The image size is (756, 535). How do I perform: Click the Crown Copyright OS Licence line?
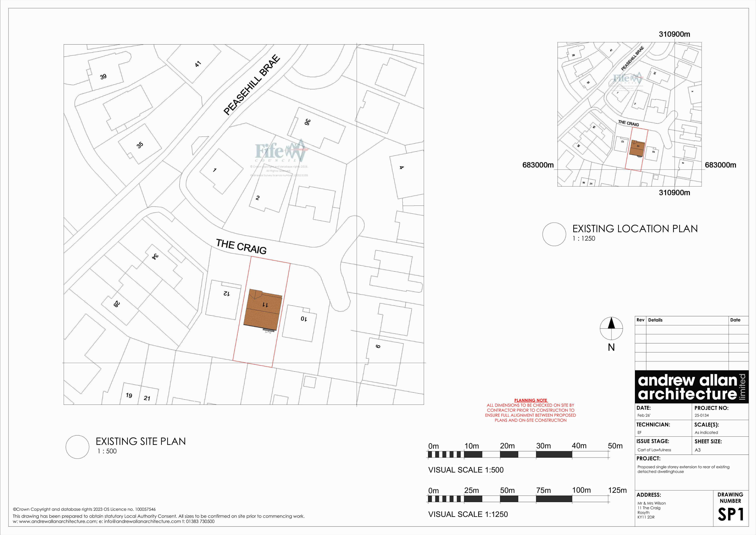(x=84, y=509)
